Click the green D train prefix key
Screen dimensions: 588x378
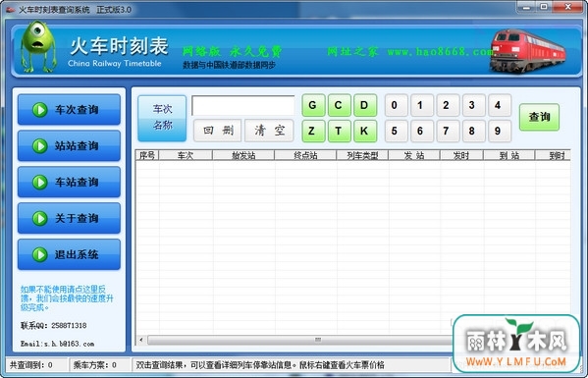click(x=365, y=105)
